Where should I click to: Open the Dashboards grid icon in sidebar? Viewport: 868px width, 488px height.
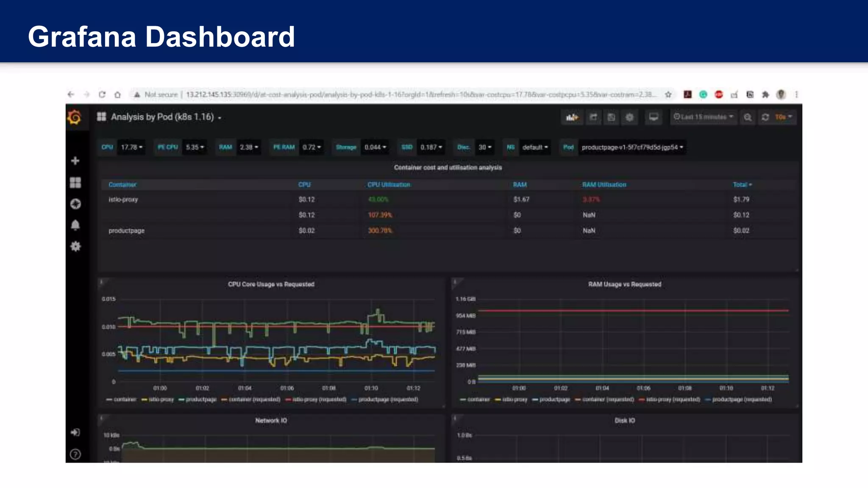point(75,183)
